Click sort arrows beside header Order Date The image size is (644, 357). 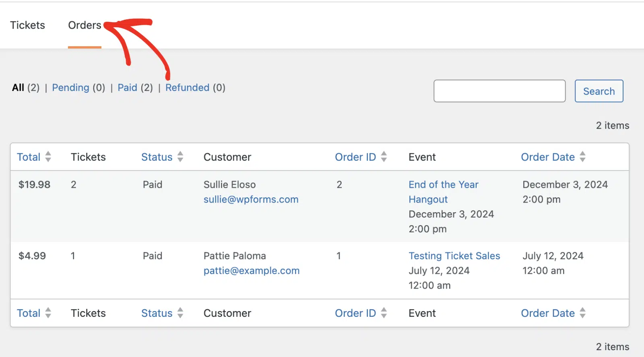[583, 157]
